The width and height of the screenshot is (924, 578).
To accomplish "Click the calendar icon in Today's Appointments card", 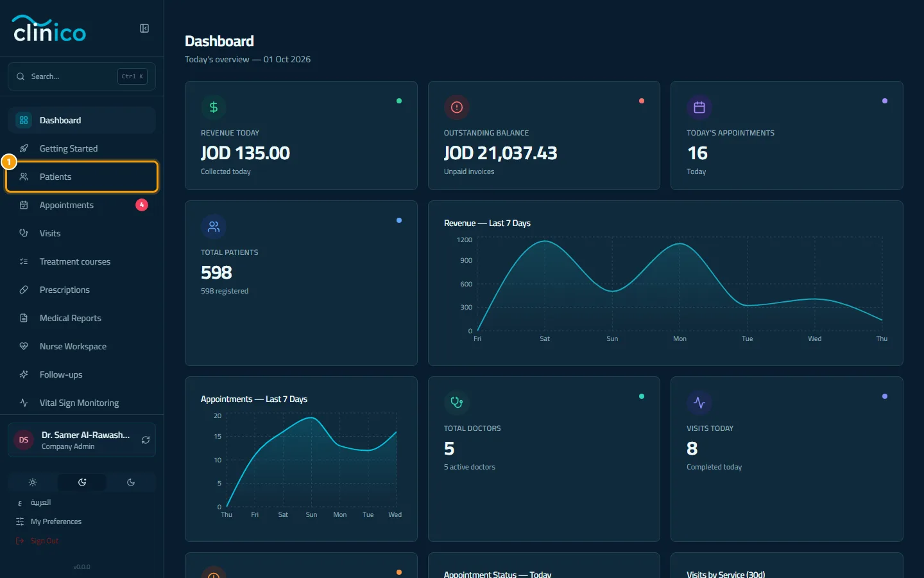I will (x=699, y=107).
